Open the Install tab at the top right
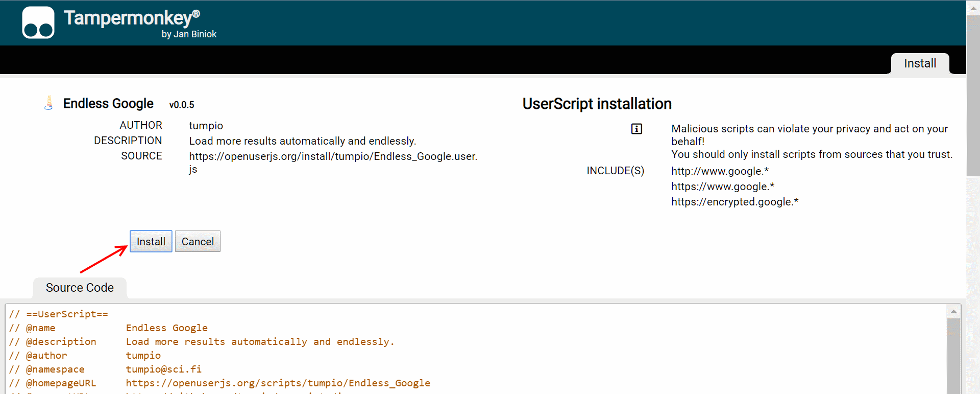 point(920,63)
